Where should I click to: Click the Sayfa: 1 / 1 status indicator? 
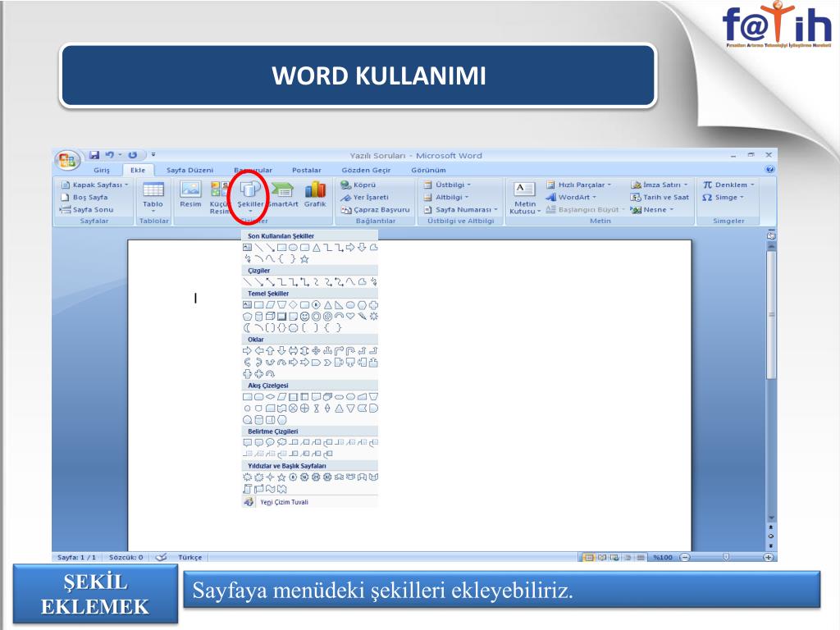(76, 557)
